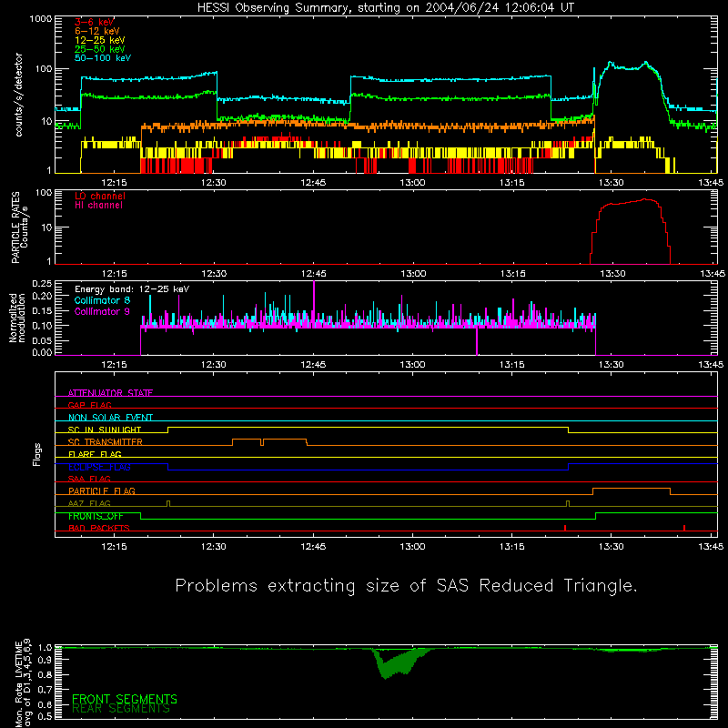Click the 13:15 tick label under the modulation plot
The image size is (728, 728).
512,365
